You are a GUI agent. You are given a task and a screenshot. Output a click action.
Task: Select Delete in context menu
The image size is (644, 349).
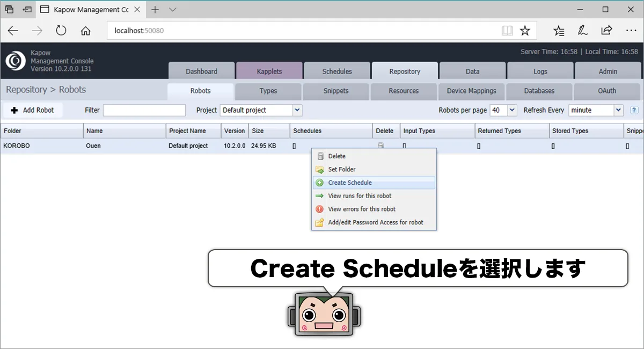(374, 156)
